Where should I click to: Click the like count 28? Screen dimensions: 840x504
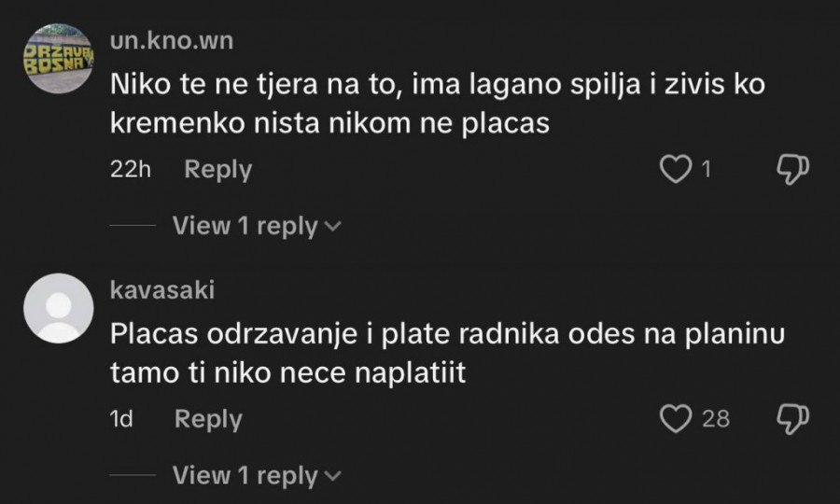[x=716, y=419]
